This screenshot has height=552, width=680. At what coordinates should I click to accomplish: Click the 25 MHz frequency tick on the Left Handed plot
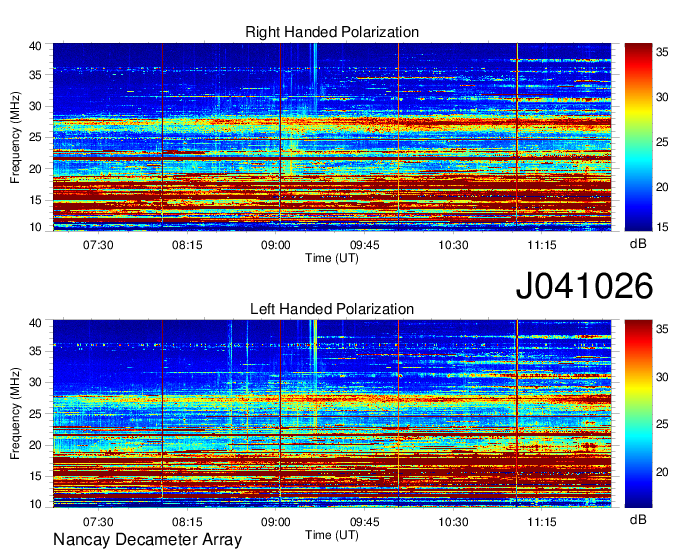point(35,414)
